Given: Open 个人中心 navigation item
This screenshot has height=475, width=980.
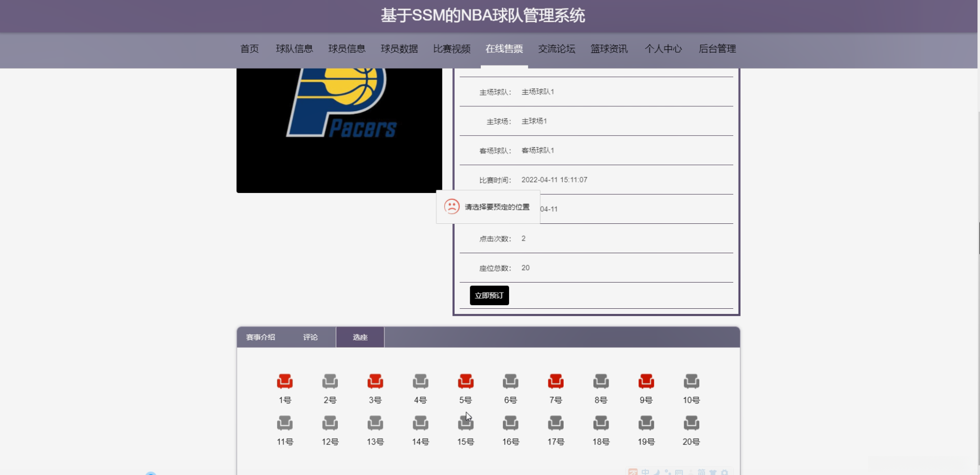Looking at the screenshot, I should 663,49.
